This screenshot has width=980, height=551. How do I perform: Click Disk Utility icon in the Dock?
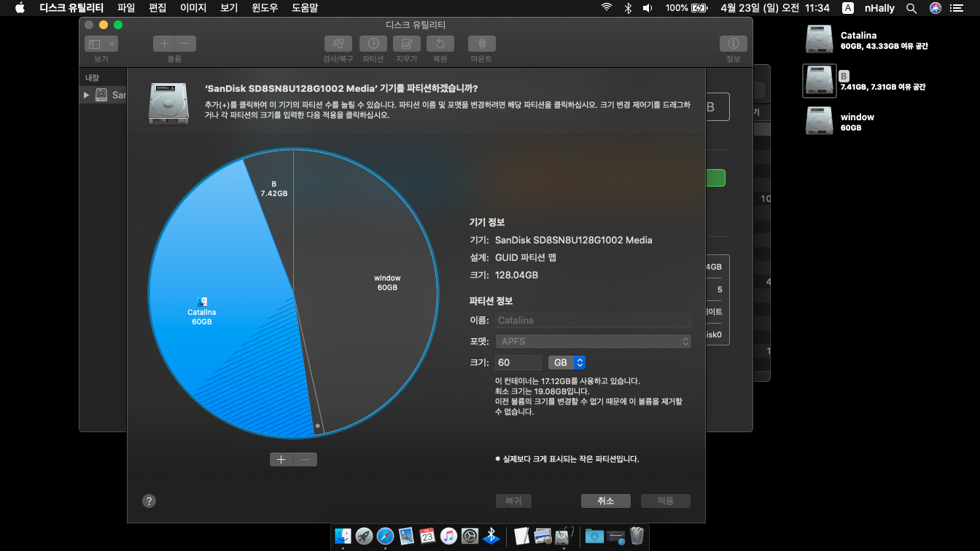click(x=563, y=536)
